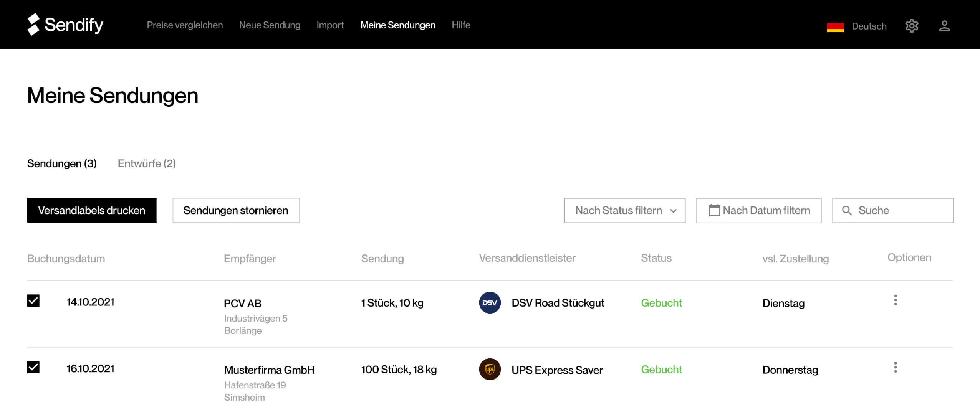Screen dimensions: 980x411
Task: Switch to the Entwürfe (2) tab
Action: click(147, 163)
